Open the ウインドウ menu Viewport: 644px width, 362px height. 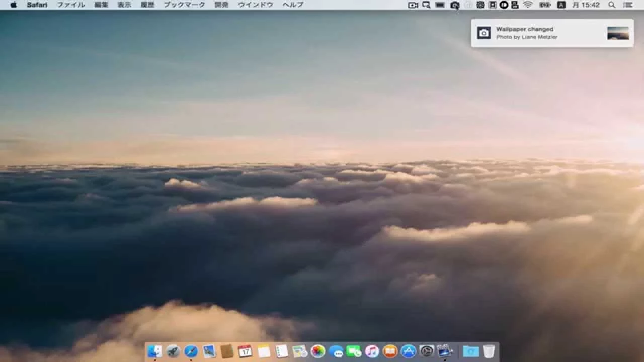coord(256,5)
